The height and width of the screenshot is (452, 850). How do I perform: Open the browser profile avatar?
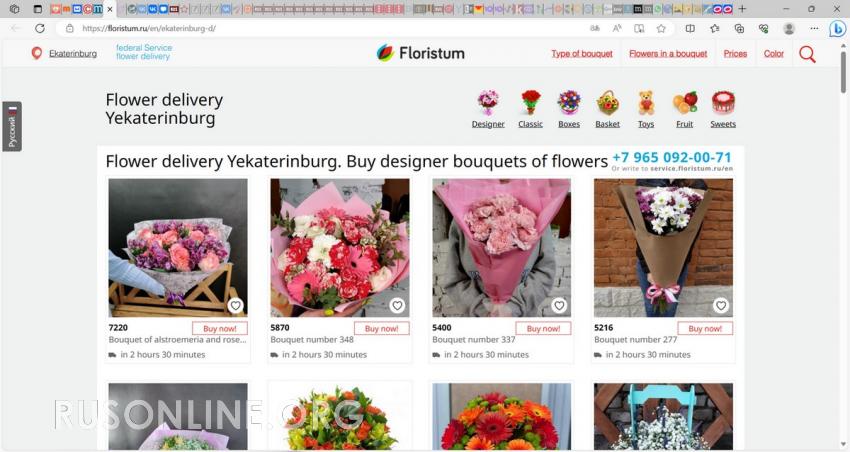tap(789, 28)
